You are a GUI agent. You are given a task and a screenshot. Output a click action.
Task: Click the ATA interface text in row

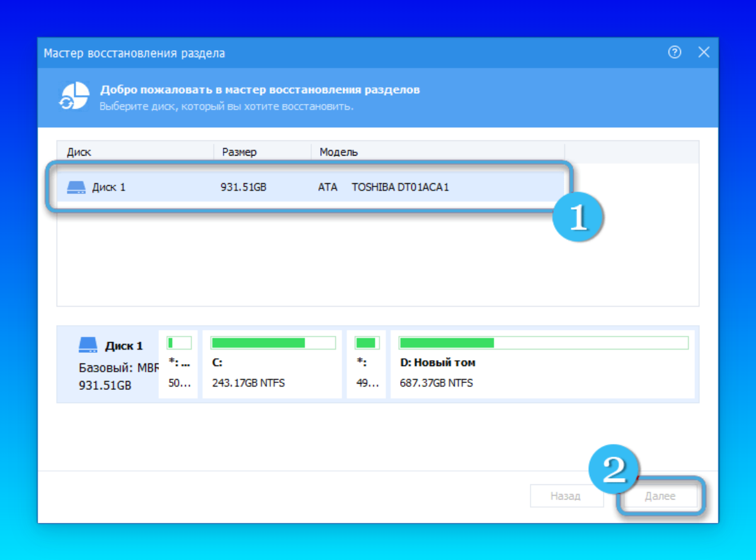tap(328, 187)
